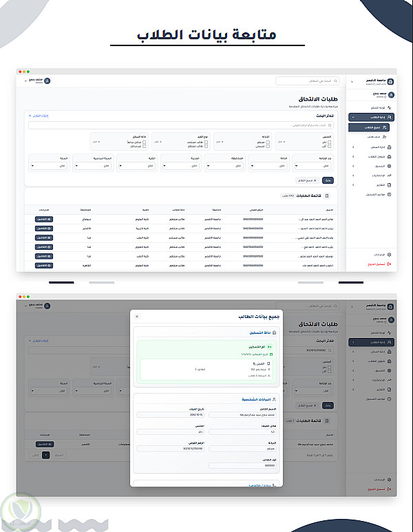Open التفاصيل for the القاهرة row

click(x=44, y=266)
